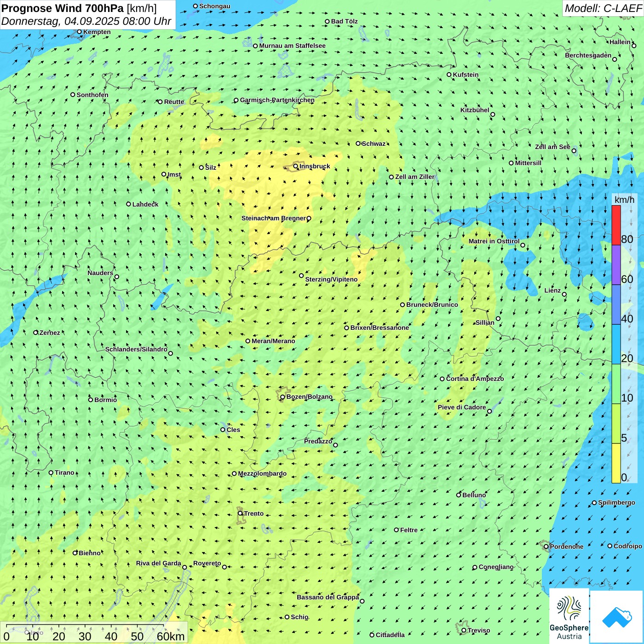Click the 'Schlanders/Silandro' label
Screen dimensions: 644x644
click(136, 349)
